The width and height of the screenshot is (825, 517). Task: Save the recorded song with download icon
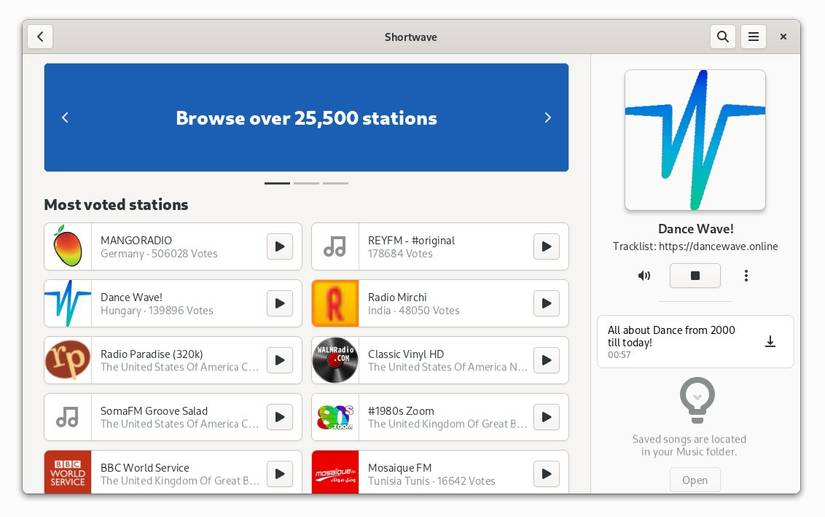tap(770, 341)
